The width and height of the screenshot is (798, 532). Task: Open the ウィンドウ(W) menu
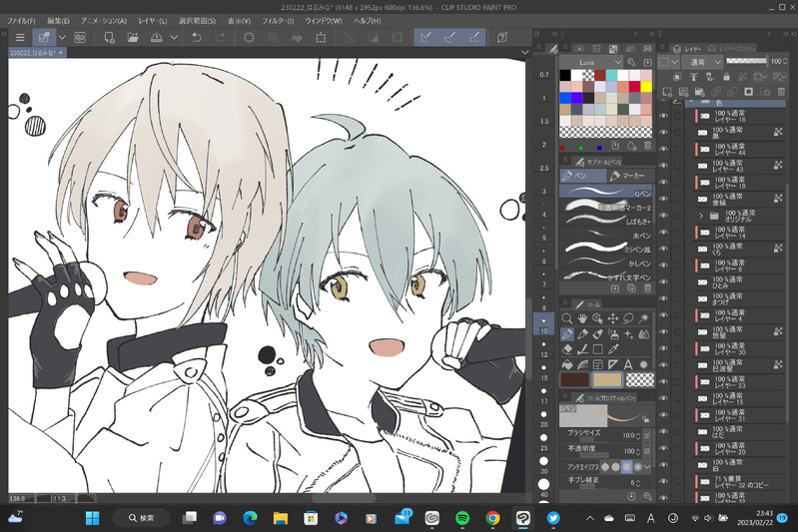[324, 21]
